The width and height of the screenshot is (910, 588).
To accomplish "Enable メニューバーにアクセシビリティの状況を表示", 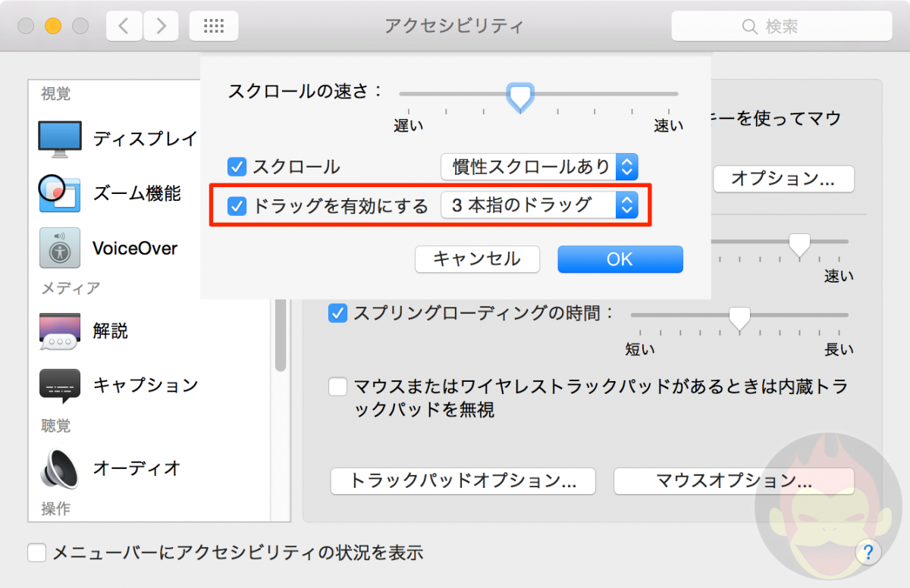I will [x=36, y=552].
